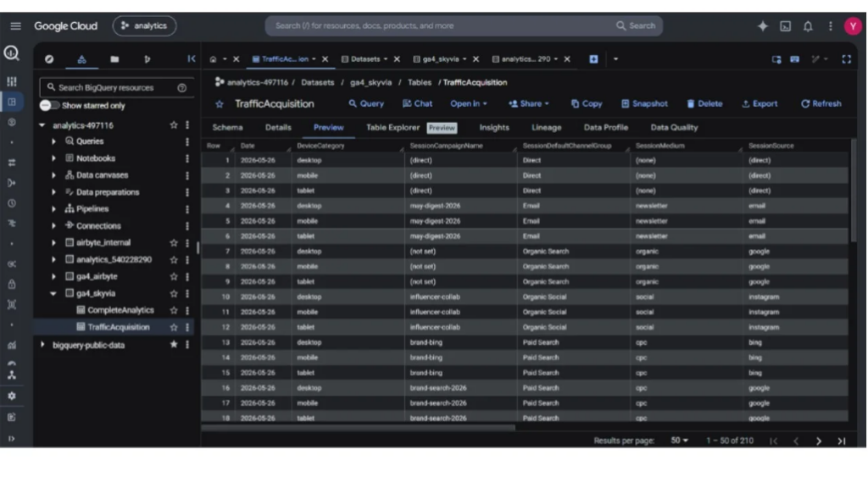Star TrafficAcquisition in the explorer tree
This screenshot has width=868, height=488.
pos(173,328)
